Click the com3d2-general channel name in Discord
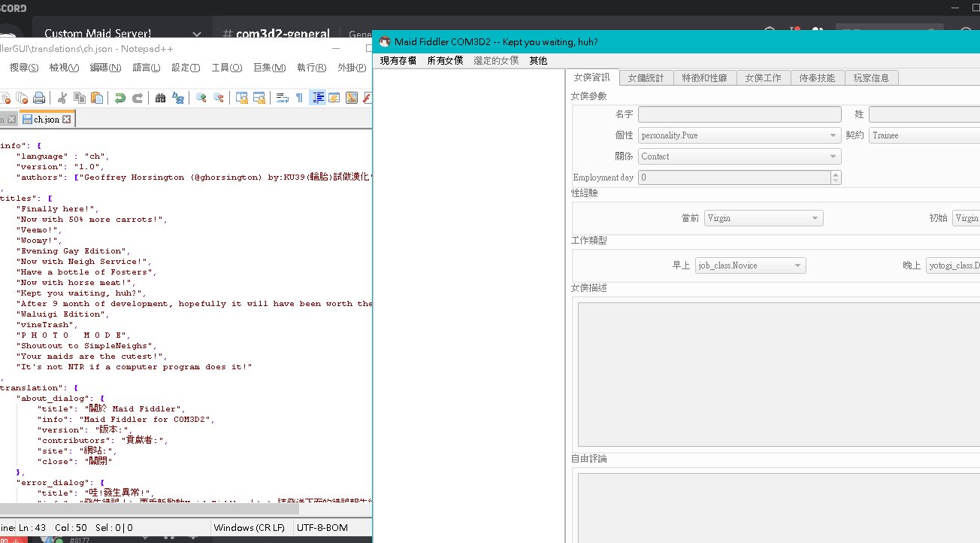Viewport: 980px width, 543px height. (283, 34)
